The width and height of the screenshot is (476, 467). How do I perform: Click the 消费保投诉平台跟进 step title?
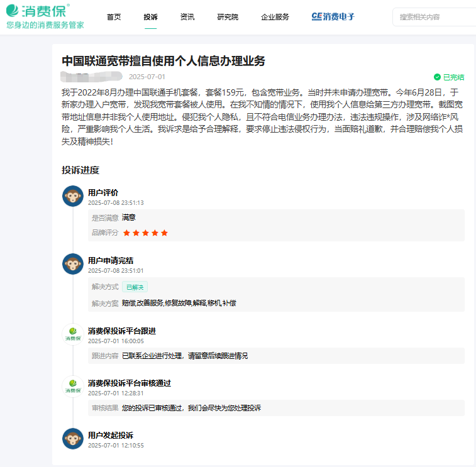tap(122, 331)
